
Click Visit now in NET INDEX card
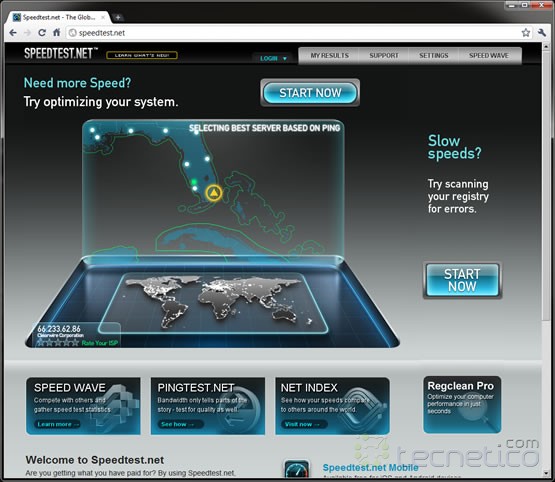coord(304,424)
